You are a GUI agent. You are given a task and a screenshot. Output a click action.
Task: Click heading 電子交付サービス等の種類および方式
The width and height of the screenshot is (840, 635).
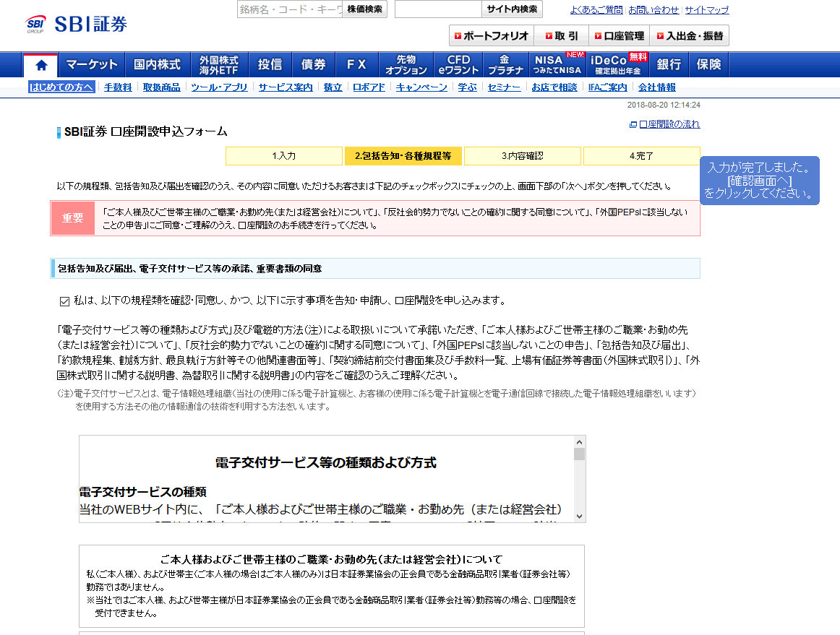(x=326, y=462)
